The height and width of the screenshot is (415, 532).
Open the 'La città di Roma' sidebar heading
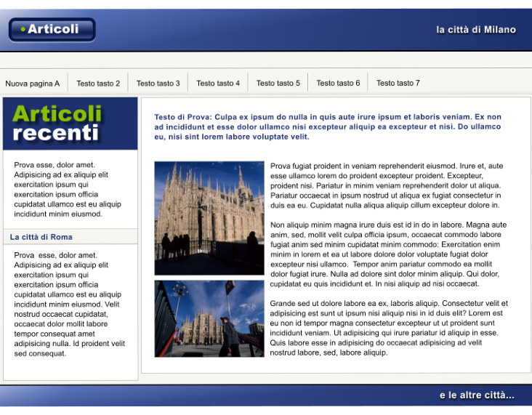coord(41,237)
